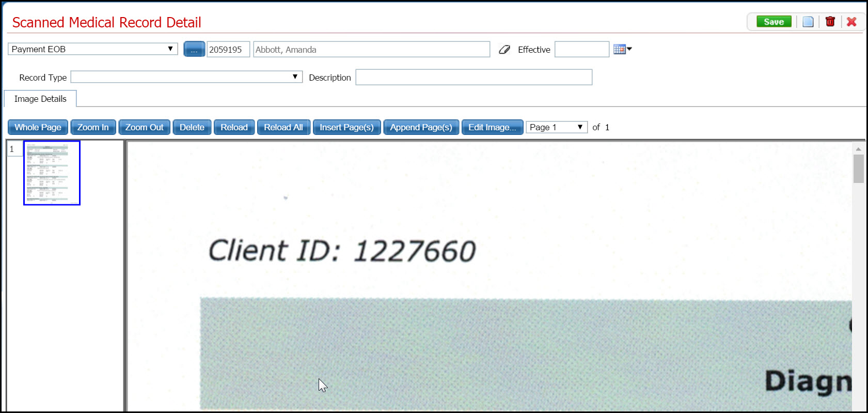This screenshot has width=868, height=413.
Task: Click the ellipsis patient lookup button
Action: pyautogui.click(x=194, y=50)
